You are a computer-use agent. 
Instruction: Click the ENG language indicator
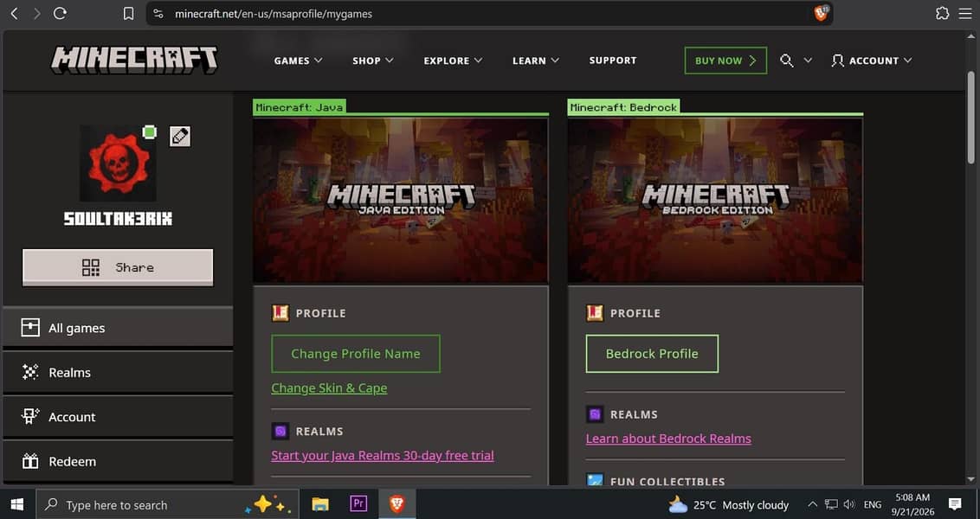pos(873,504)
